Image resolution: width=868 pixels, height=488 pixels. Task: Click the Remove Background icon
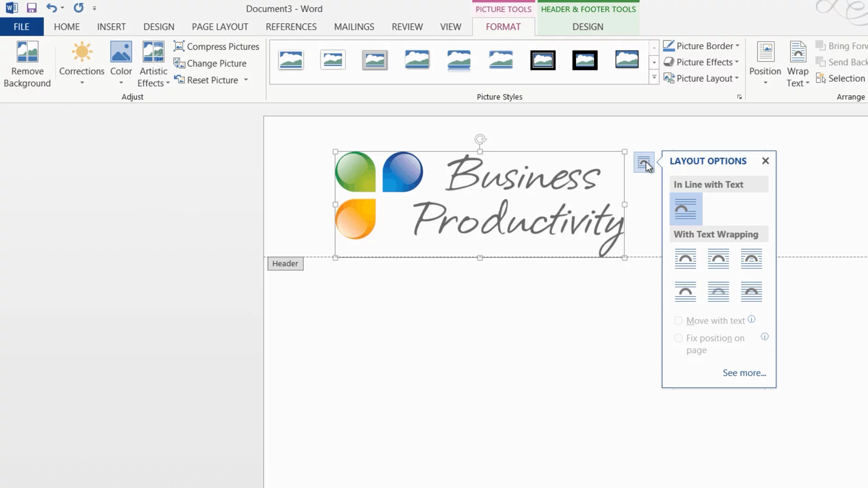(x=27, y=52)
